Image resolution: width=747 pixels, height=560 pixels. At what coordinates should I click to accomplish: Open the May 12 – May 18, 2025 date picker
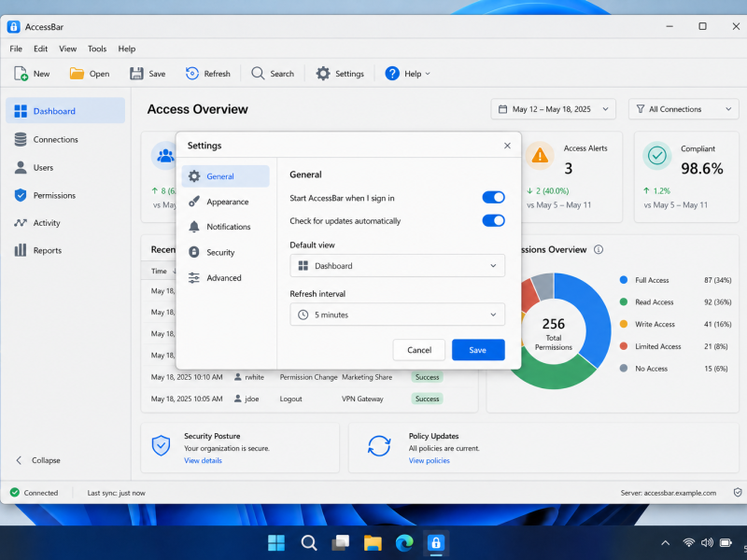point(553,109)
